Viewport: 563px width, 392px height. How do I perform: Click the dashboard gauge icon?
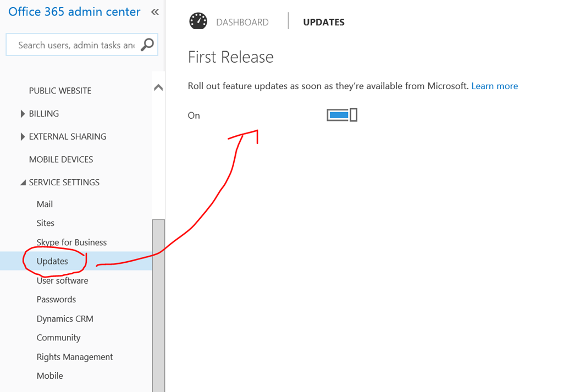coord(198,21)
